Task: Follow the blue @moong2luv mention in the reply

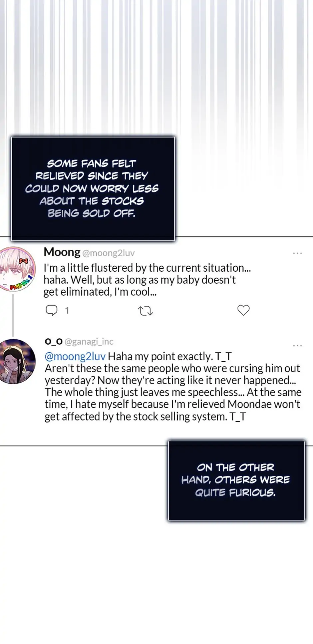Action: [x=75, y=357]
